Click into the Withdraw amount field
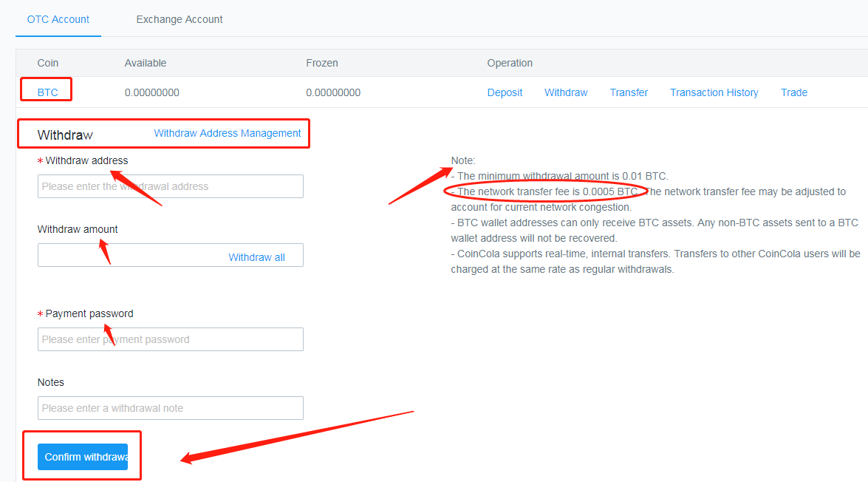The width and height of the screenshot is (868, 482). pos(129,255)
